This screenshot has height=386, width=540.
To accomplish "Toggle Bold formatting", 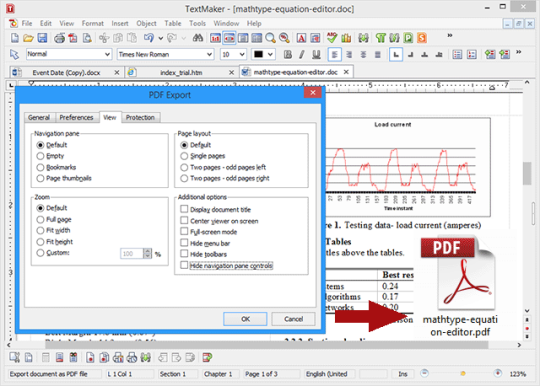I will coord(288,54).
